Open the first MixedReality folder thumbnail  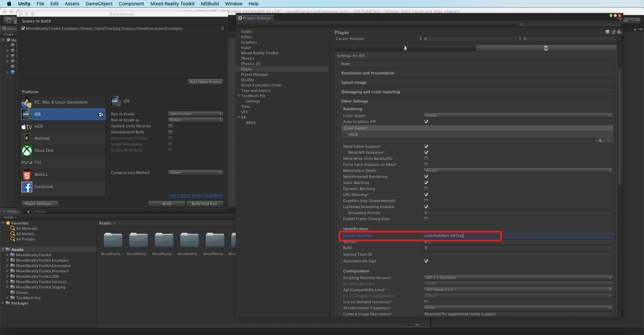coord(113,241)
